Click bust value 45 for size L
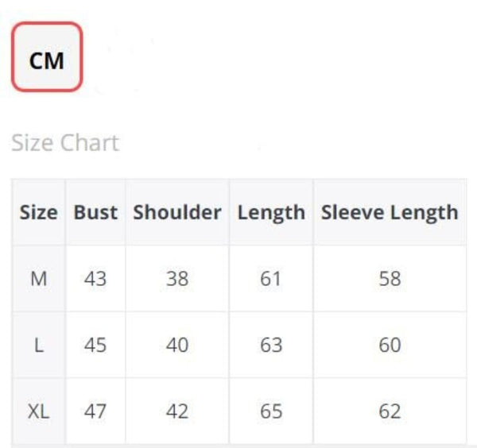477x448 pixels. tap(95, 346)
